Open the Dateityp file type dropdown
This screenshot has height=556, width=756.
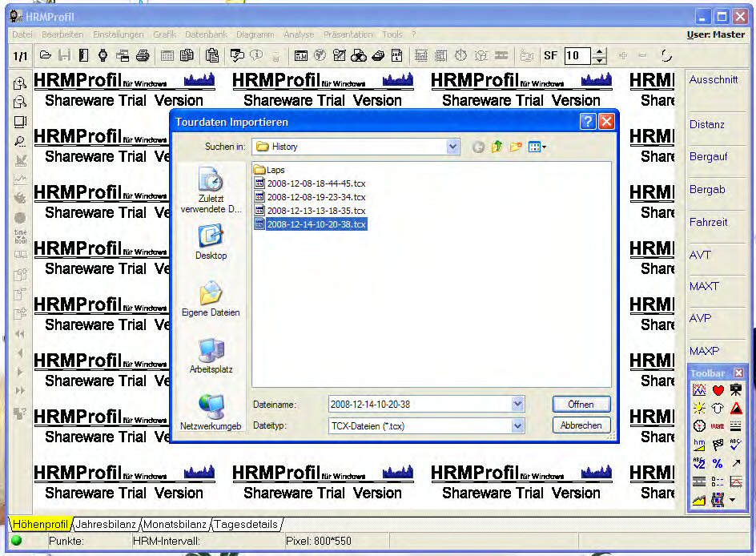coord(517,426)
